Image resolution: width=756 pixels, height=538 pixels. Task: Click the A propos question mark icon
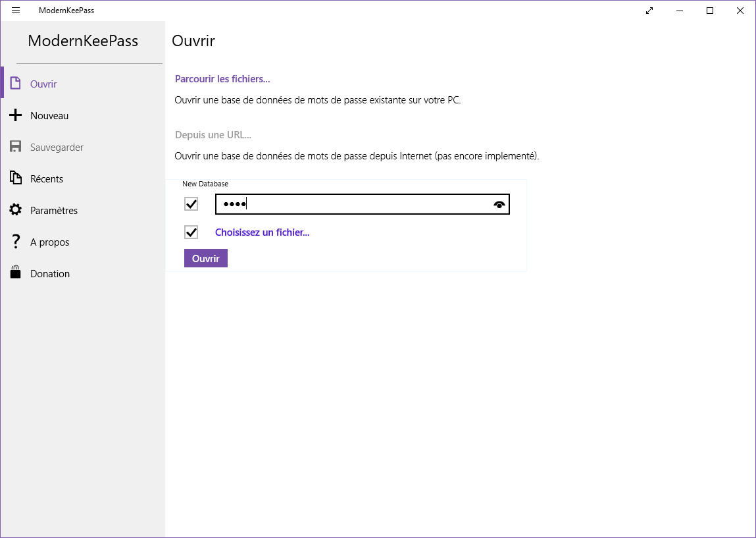[x=16, y=242]
